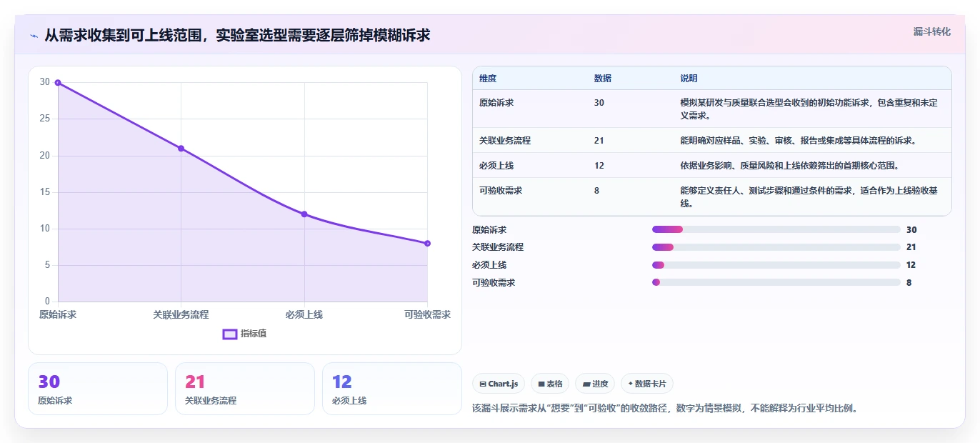The height and width of the screenshot is (443, 980).
Task: Click the chart point at 可验收需求 (8)
Action: [x=427, y=243]
